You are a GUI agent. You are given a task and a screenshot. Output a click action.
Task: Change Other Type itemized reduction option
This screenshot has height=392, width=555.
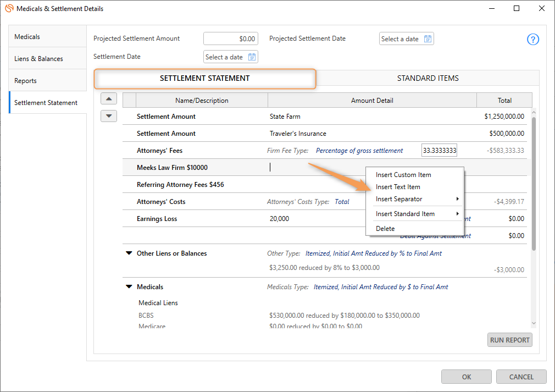[374, 253]
